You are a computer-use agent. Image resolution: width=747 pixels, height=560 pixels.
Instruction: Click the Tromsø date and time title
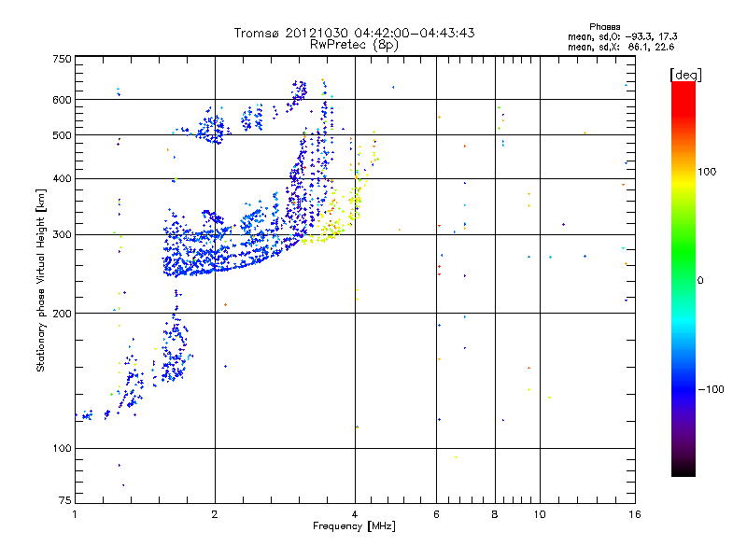point(354,33)
